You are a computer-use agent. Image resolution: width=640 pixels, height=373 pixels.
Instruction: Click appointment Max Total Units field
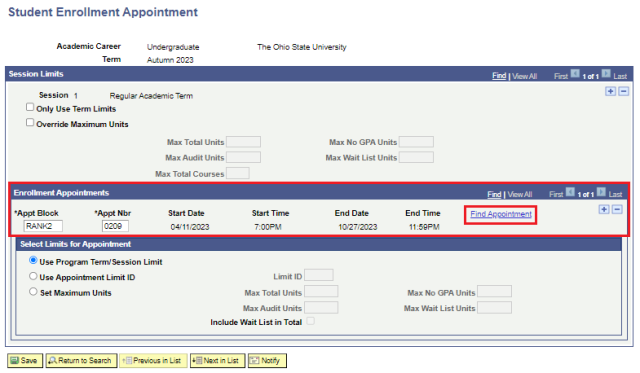pos(321,291)
